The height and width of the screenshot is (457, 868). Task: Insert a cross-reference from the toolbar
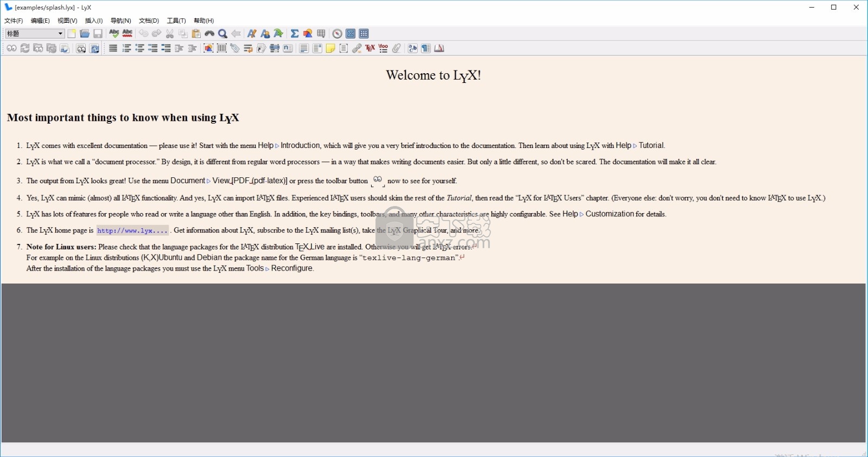click(x=248, y=48)
